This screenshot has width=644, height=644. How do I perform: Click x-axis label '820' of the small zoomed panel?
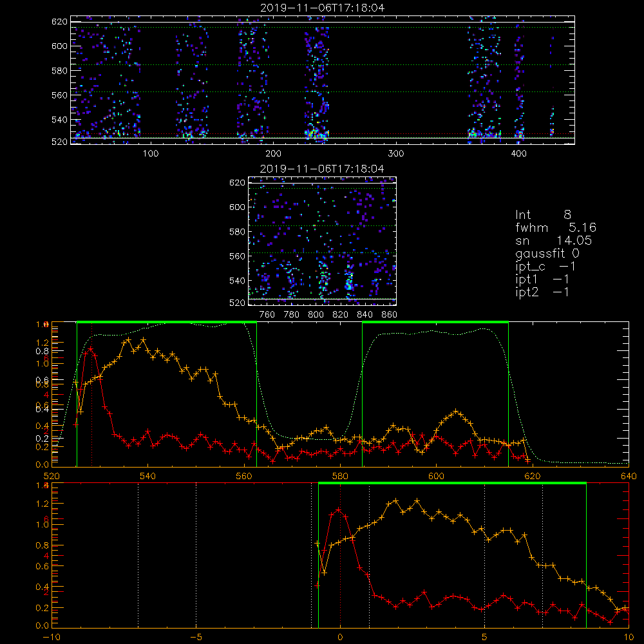tap(341, 315)
